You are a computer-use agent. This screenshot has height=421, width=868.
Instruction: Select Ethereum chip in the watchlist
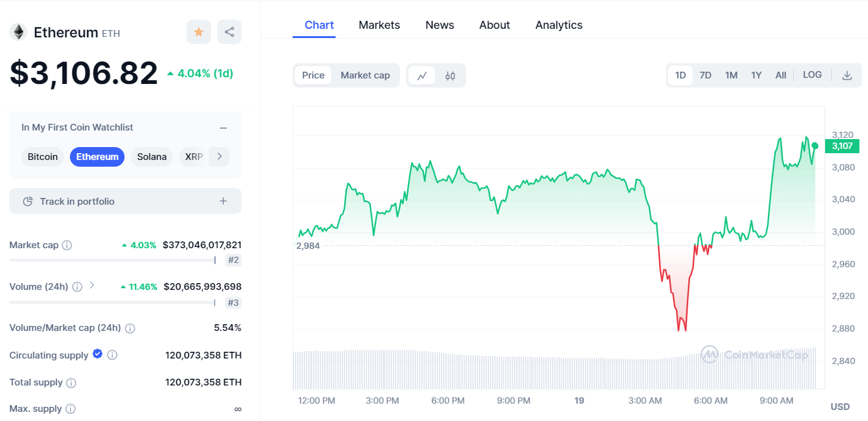point(97,157)
